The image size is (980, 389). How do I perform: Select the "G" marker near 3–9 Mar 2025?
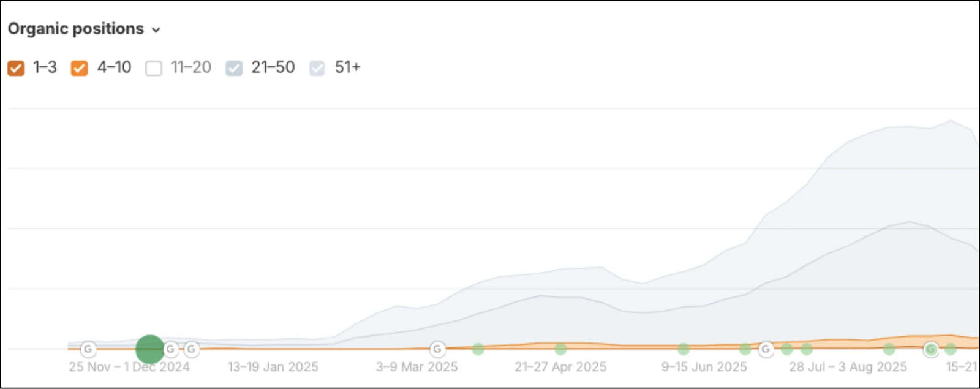(x=437, y=349)
